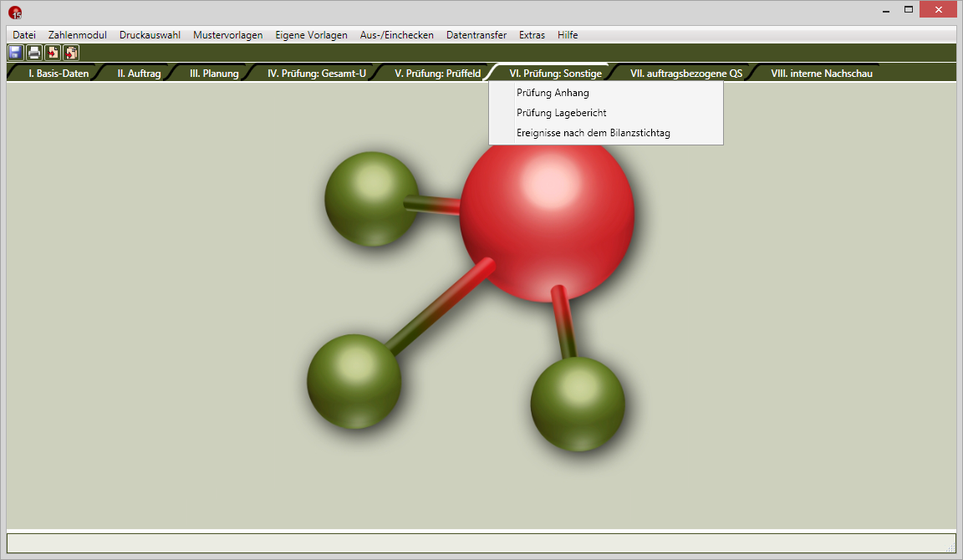The image size is (963, 560).
Task: Open the Zahlenmodul menu
Action: 78,35
